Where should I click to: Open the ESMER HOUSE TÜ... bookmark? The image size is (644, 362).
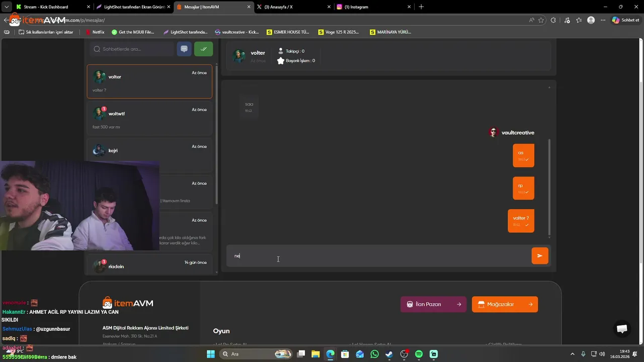pyautogui.click(x=288, y=32)
